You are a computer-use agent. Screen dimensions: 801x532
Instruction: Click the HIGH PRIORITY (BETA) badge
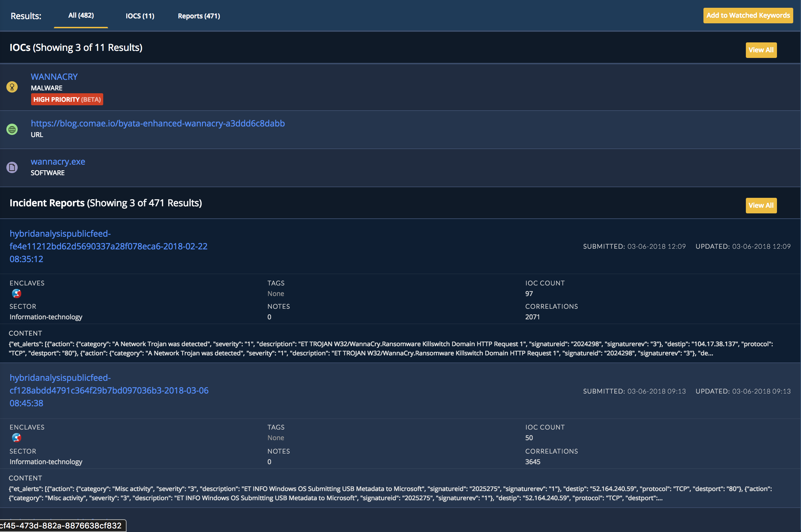tap(67, 99)
